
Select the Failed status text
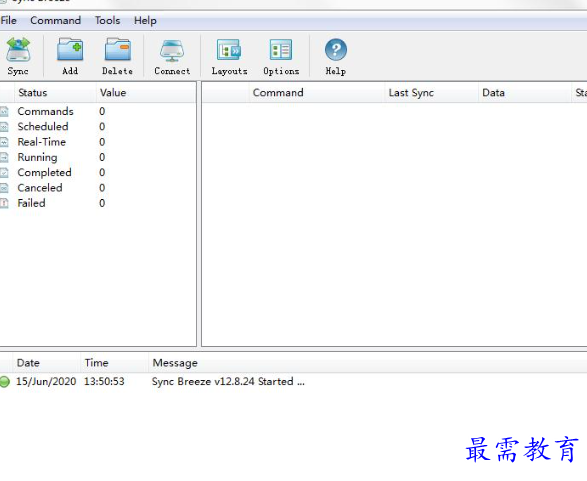pyautogui.click(x=31, y=203)
